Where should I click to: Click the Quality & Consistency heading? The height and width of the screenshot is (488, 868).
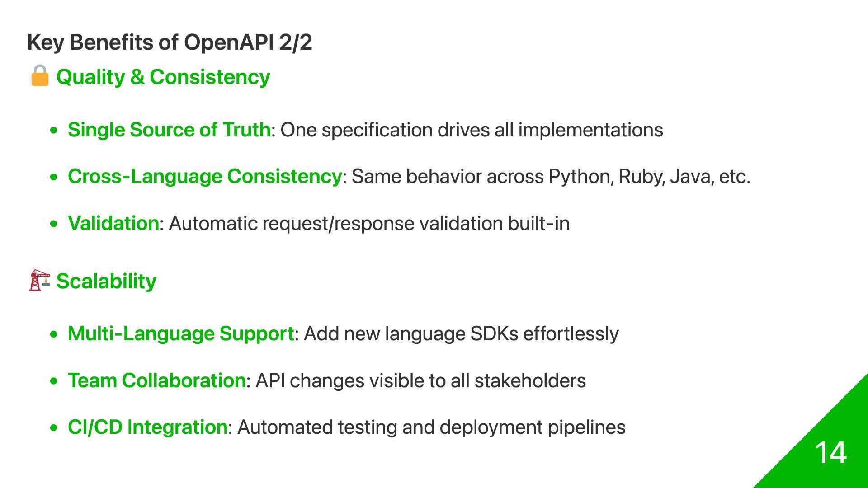(163, 77)
